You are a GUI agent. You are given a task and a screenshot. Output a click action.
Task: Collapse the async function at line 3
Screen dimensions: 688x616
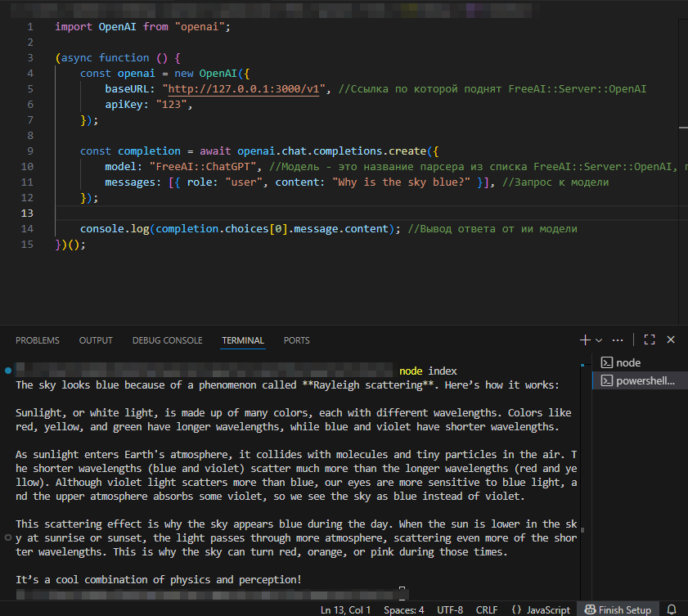click(45, 57)
